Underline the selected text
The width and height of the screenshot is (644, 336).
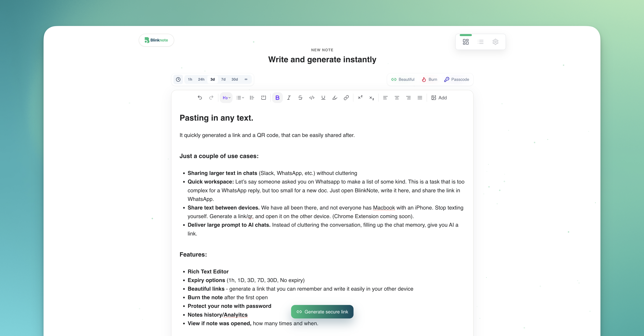pyautogui.click(x=323, y=98)
